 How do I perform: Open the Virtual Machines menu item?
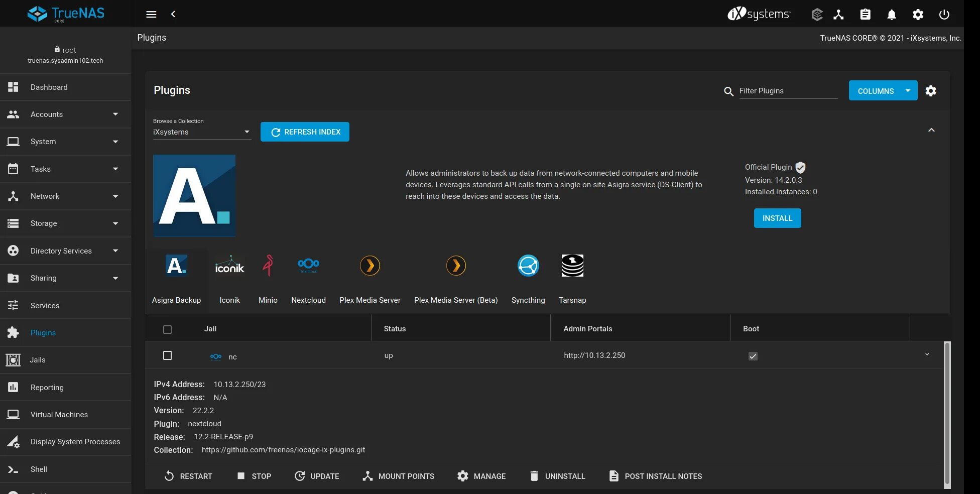66,414
